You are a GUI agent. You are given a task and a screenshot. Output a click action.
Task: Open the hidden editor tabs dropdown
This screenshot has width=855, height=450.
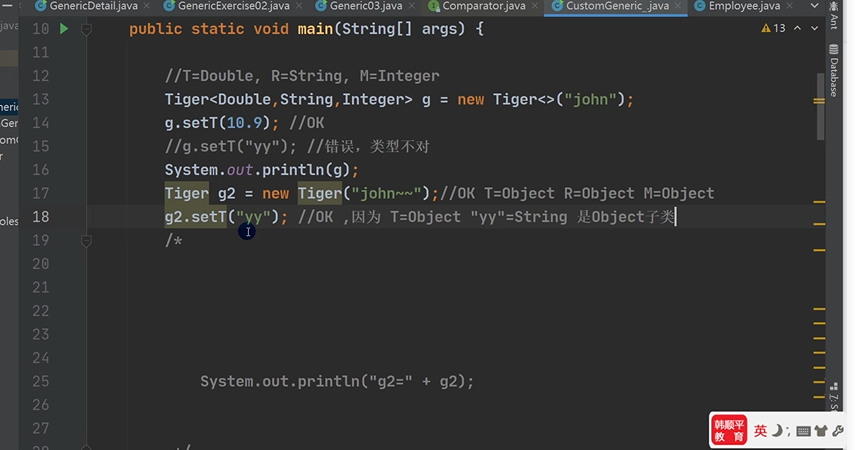815,6
